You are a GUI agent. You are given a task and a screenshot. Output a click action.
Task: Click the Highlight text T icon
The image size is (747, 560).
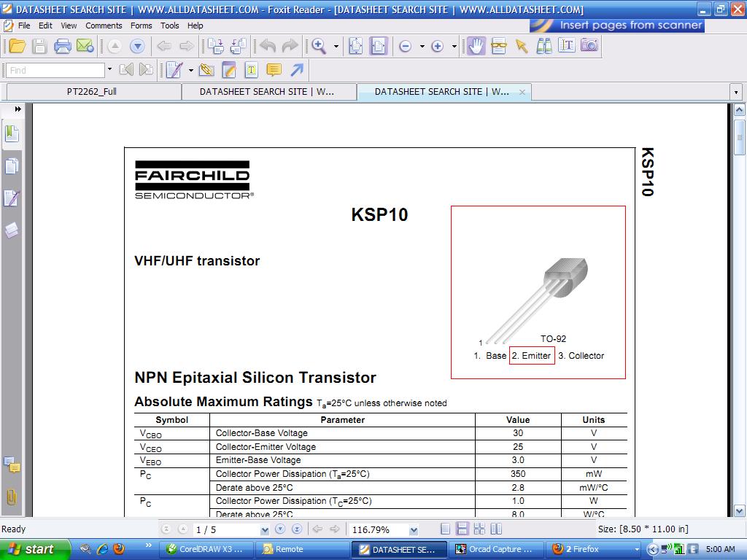pos(251,71)
